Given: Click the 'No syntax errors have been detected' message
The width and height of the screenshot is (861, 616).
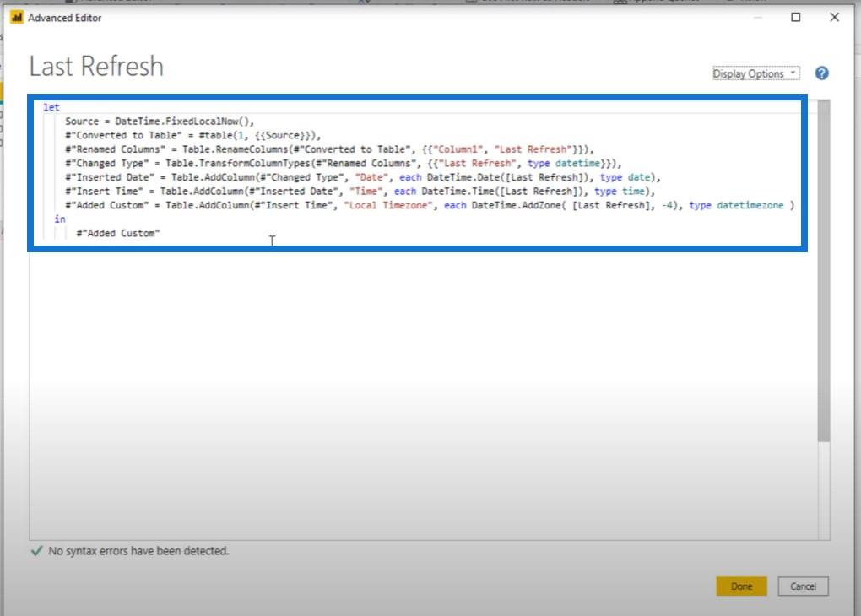Looking at the screenshot, I should click(138, 551).
